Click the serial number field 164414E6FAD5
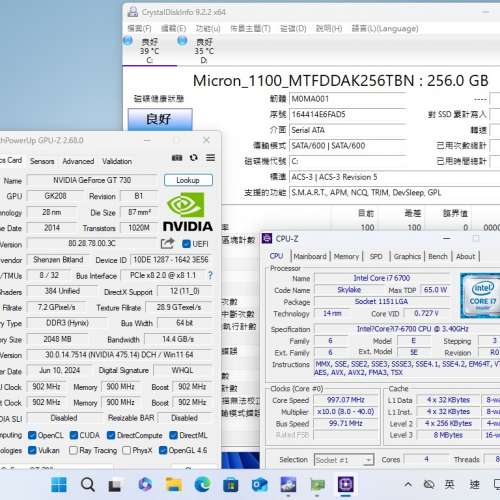 point(347,114)
